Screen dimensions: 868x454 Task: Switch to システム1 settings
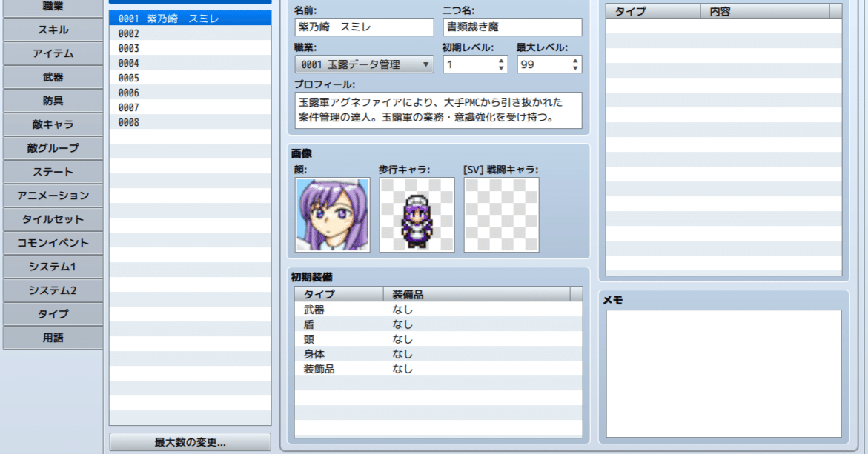pyautogui.click(x=51, y=267)
